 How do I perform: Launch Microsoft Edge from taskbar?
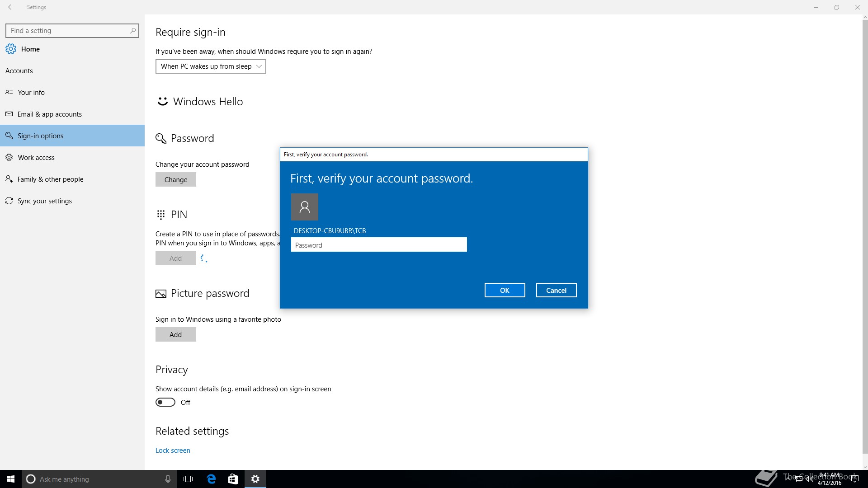click(211, 479)
